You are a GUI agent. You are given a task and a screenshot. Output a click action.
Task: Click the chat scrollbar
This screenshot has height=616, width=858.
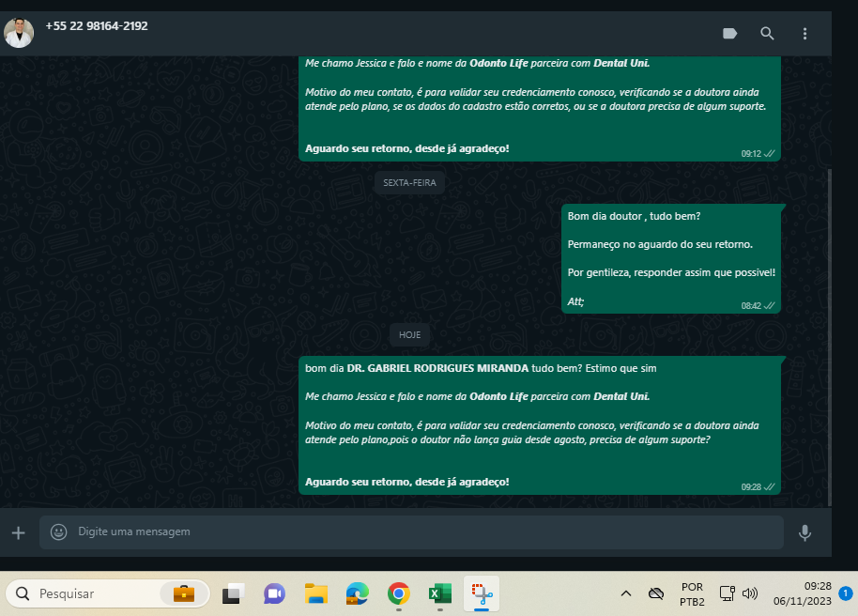click(830, 337)
